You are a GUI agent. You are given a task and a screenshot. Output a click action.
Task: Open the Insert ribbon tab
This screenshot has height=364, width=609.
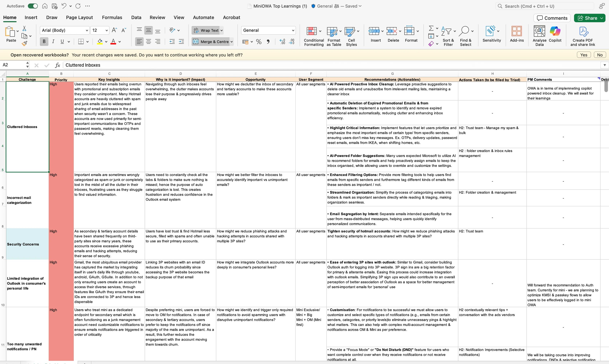31,17
